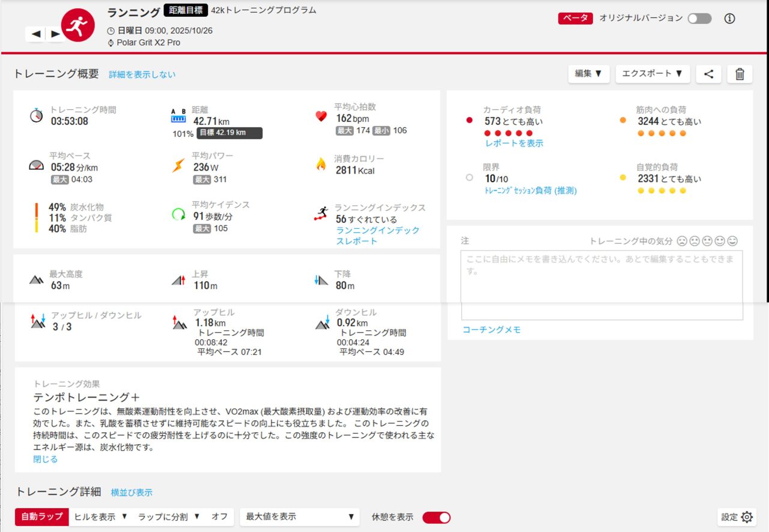Select the 自動ラップ tab

41,516
